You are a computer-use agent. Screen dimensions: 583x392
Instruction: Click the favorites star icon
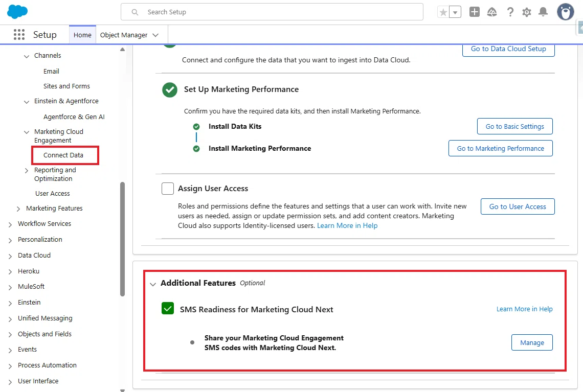pyautogui.click(x=443, y=12)
